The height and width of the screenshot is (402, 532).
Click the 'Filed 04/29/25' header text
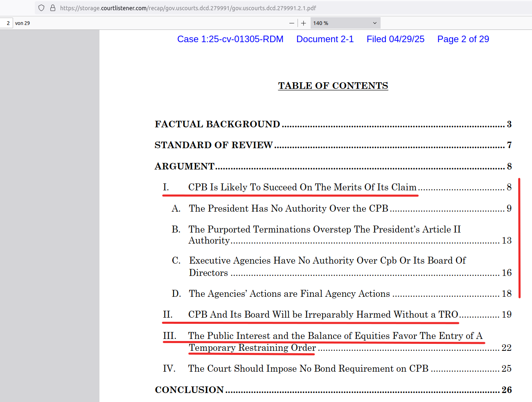coord(395,39)
